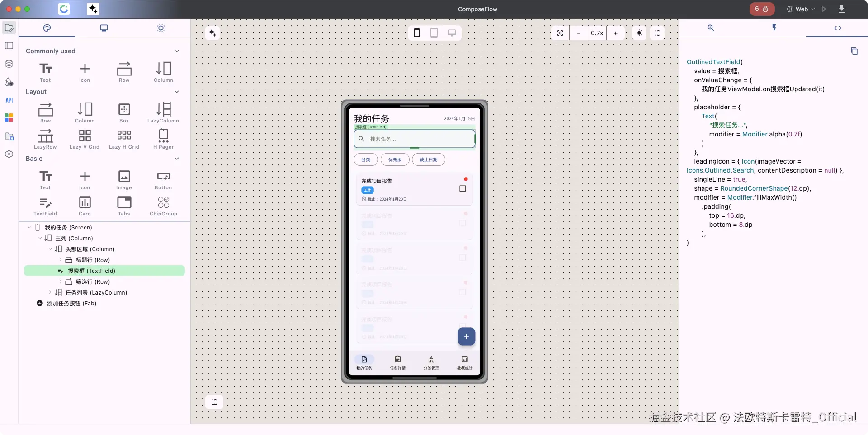Toggle the light/dark mode sun icon
The height and width of the screenshot is (435, 868).
coord(639,33)
